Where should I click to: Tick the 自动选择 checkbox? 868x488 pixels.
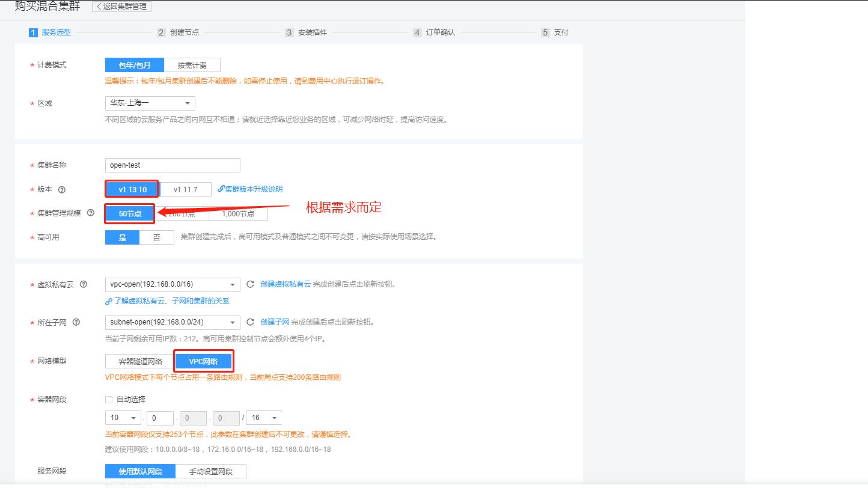pyautogui.click(x=109, y=399)
